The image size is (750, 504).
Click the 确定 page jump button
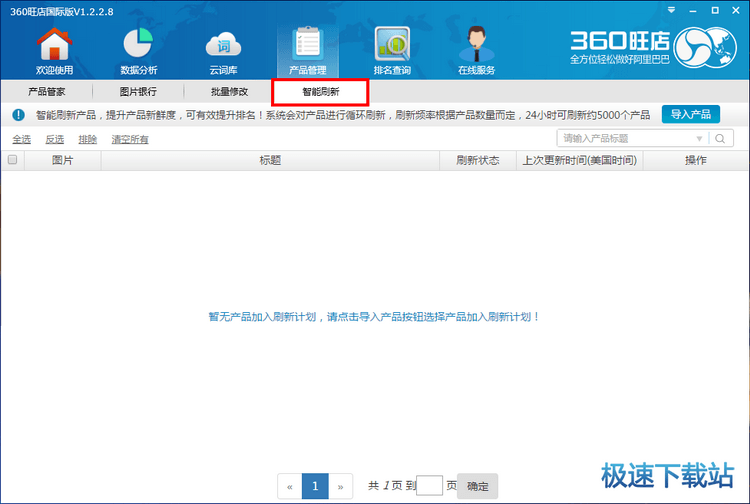tap(477, 486)
